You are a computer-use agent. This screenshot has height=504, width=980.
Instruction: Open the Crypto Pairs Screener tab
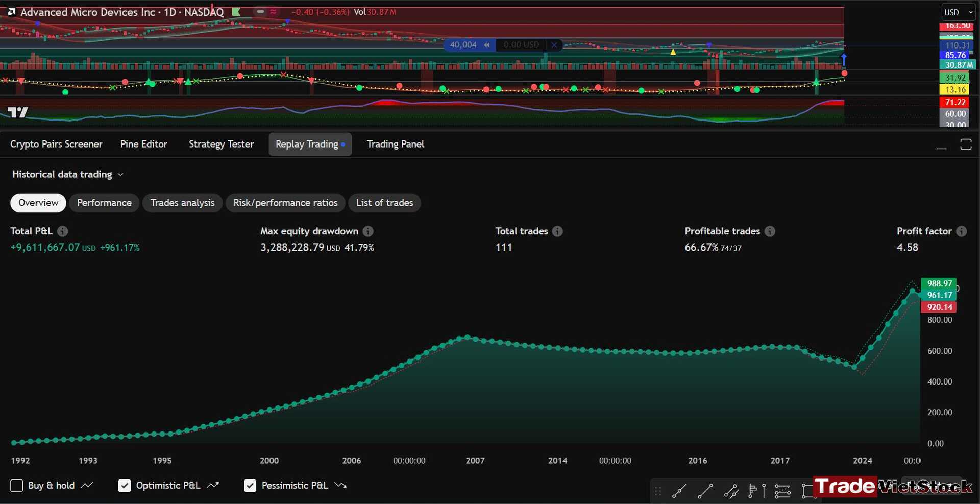(x=56, y=144)
